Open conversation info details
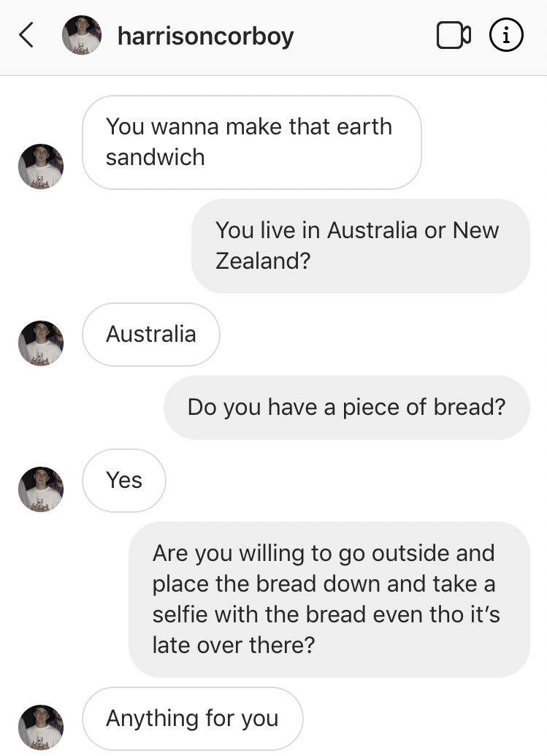Viewport: 547px width, 756px height. click(x=505, y=35)
